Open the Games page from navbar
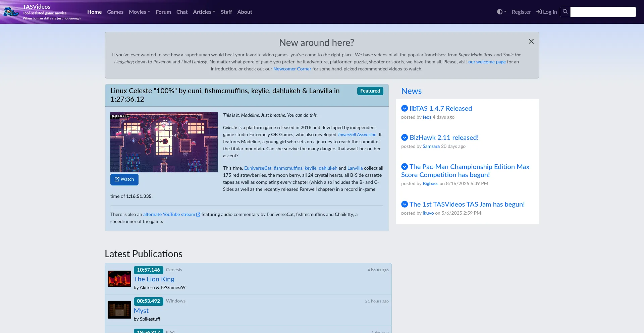The width and height of the screenshot is (644, 333). 115,12
